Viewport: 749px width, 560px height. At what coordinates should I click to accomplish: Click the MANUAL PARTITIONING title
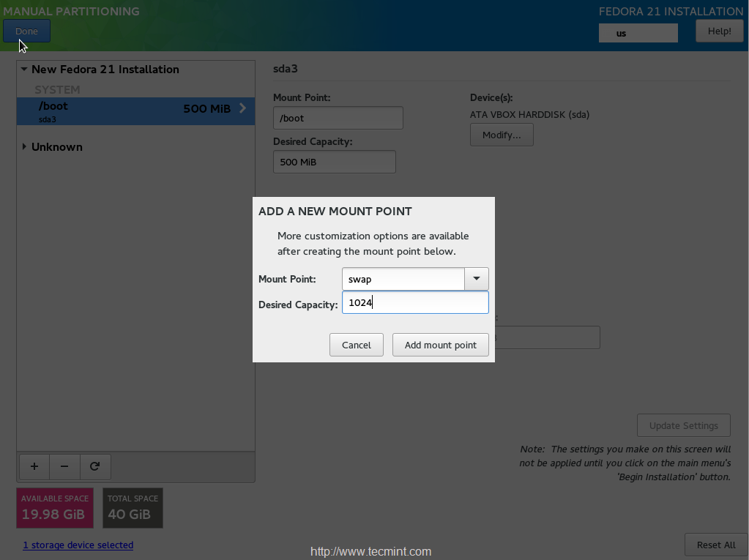71,11
